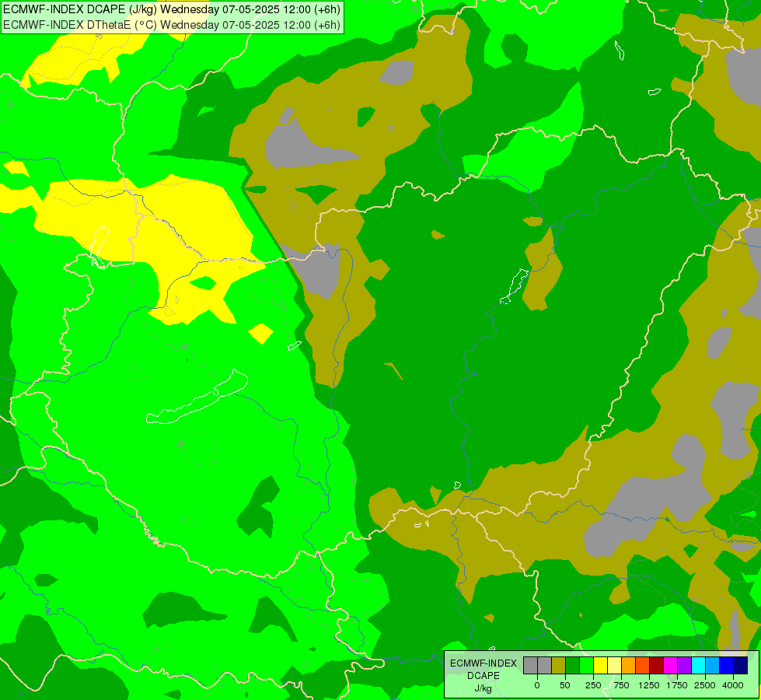The width and height of the screenshot is (761, 700).
Task: Click the ECMWF-INDEX DCAPE (J/kg) title line
Action: (172, 9)
